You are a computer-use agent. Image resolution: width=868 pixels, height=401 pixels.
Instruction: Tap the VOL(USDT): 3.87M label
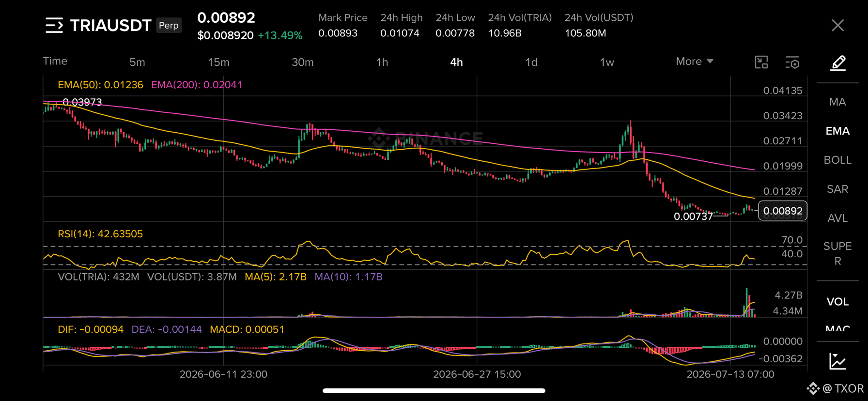coord(192,277)
